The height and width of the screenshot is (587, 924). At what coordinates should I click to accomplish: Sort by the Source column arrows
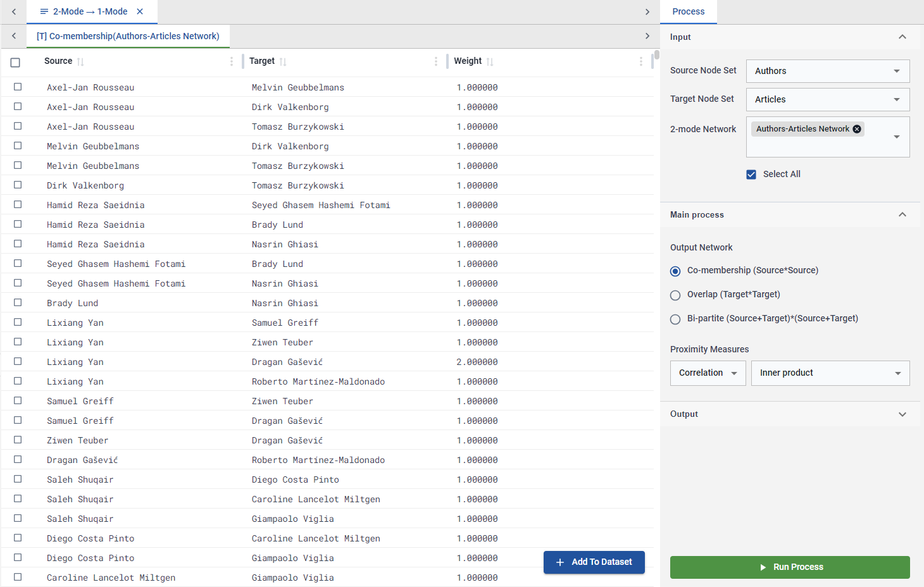click(x=80, y=61)
